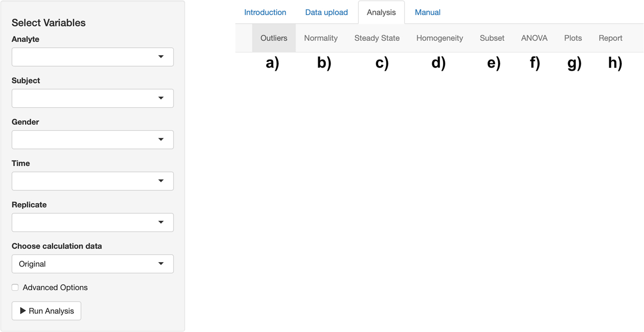Open the Gender variable dropdown
Viewport: 644px width, 332px height.
(x=93, y=139)
